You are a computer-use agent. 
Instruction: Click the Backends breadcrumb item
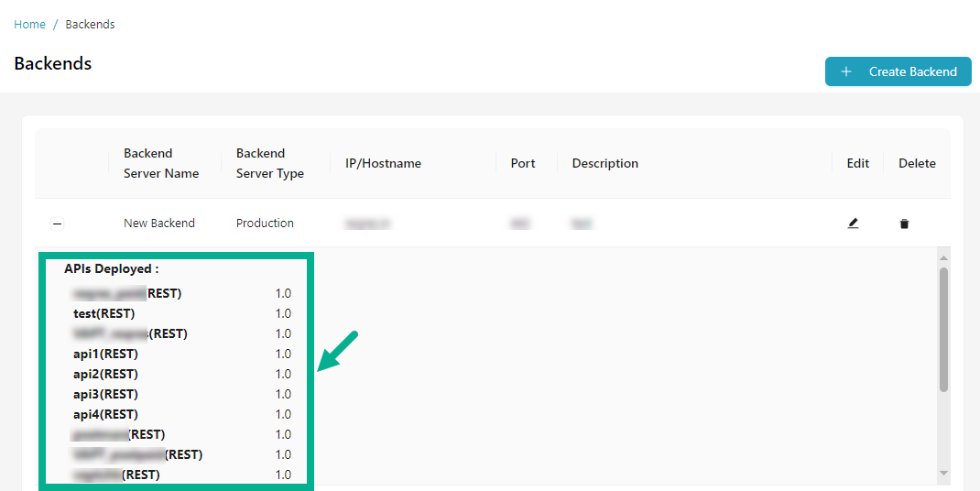click(90, 25)
